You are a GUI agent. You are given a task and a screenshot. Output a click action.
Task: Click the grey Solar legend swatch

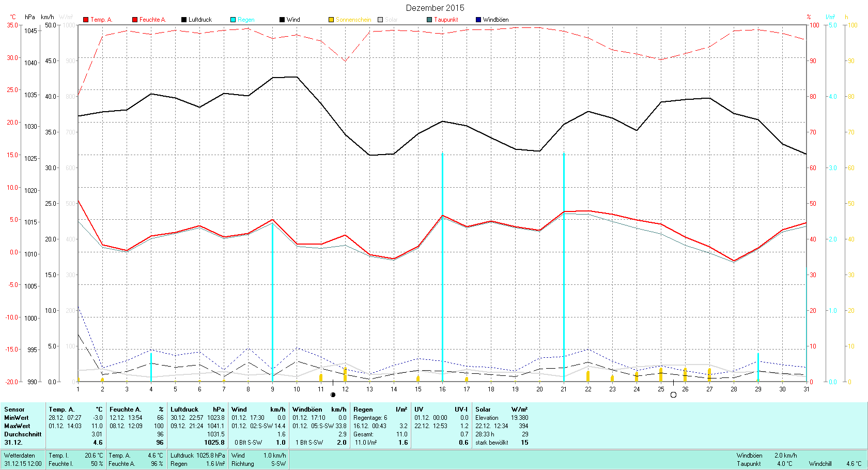(x=380, y=20)
